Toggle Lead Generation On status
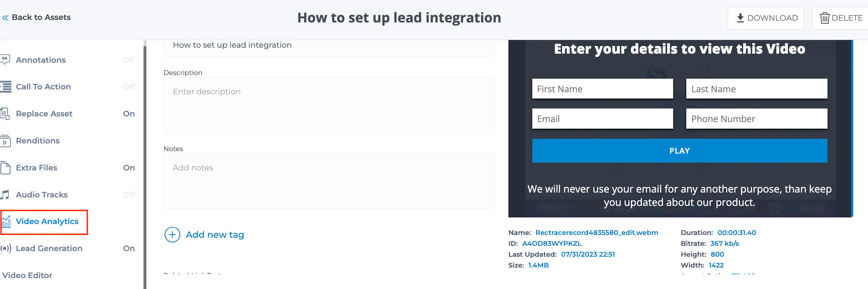868x289 pixels. click(x=129, y=248)
